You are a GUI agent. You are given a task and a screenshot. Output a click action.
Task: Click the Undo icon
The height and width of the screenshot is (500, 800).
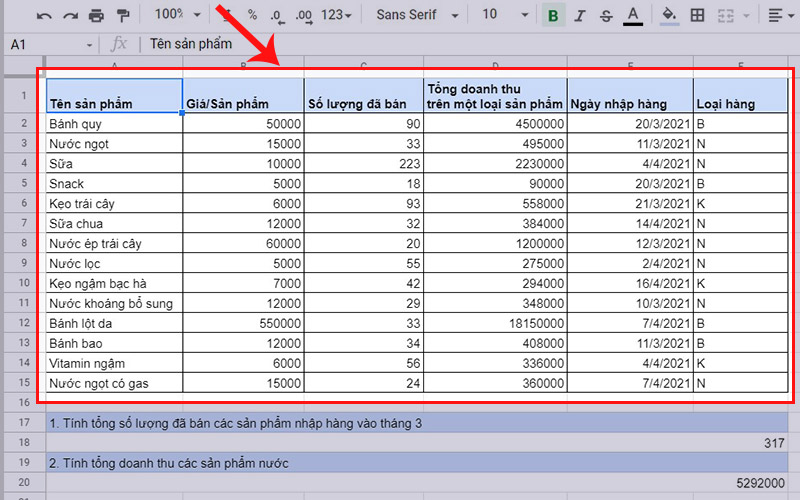[x=44, y=16]
